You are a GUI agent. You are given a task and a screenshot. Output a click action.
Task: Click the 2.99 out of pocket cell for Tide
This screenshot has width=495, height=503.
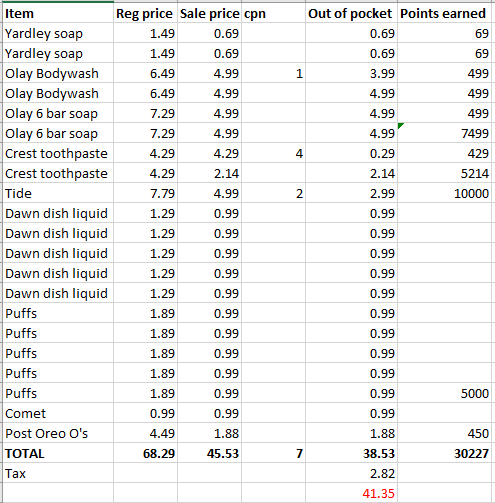pyautogui.click(x=351, y=193)
